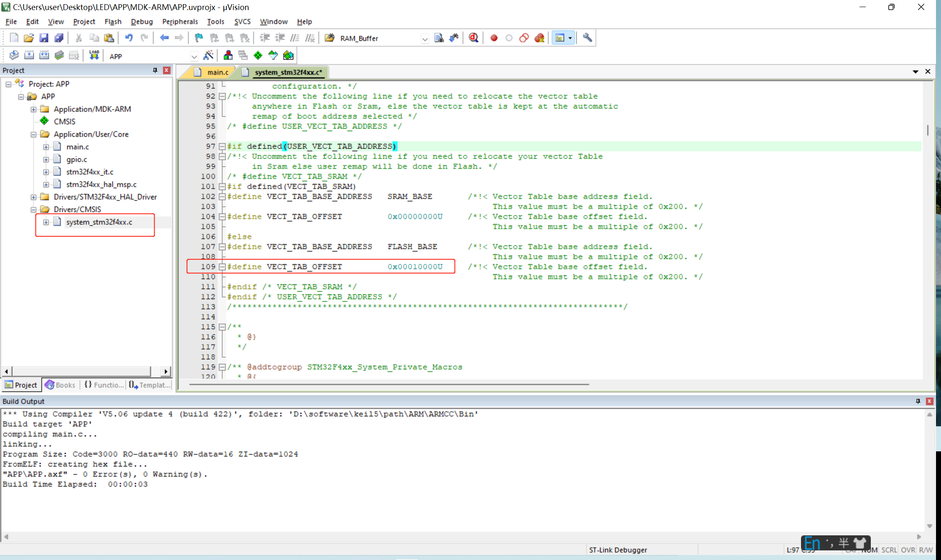Open the Peripherals menu
This screenshot has height=560, width=941.
[x=180, y=21]
